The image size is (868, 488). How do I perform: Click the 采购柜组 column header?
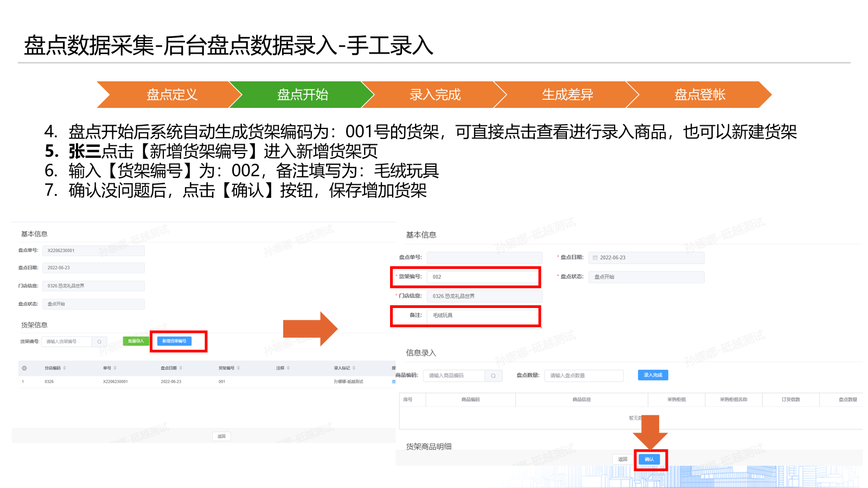[x=676, y=400]
